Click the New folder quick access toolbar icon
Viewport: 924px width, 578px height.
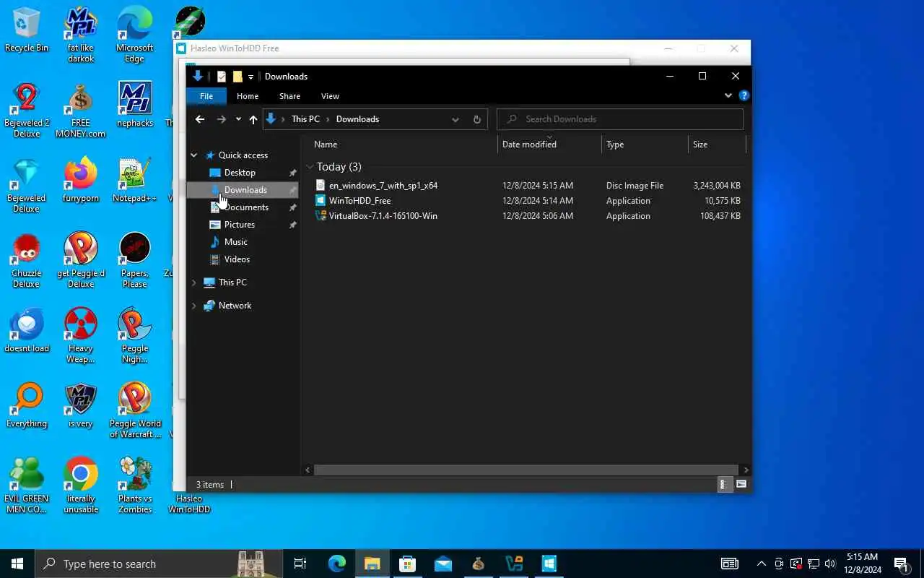tap(237, 77)
